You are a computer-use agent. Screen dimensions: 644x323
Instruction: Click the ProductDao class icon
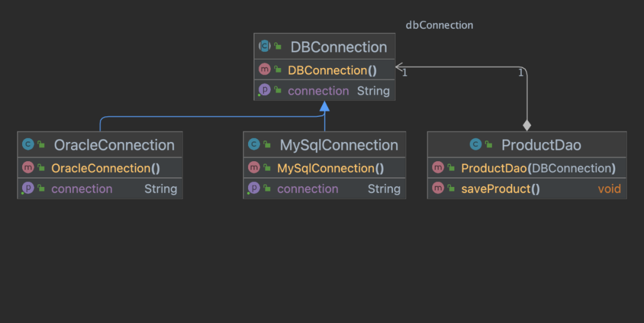pos(476,144)
